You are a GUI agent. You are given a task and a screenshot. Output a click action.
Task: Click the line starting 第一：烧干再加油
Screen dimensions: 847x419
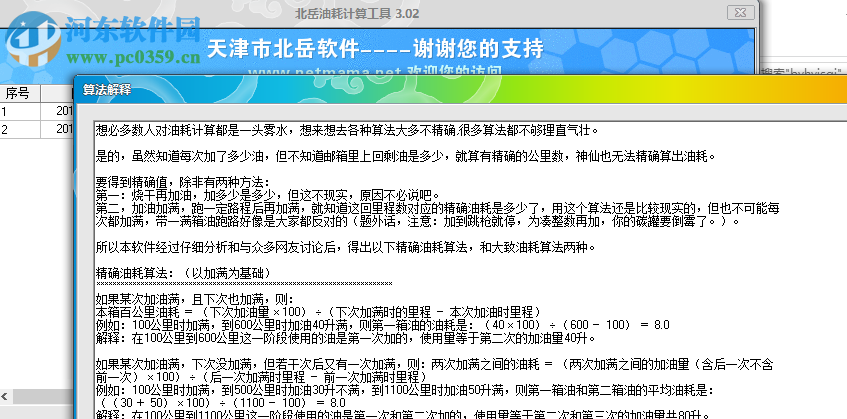(x=268, y=195)
